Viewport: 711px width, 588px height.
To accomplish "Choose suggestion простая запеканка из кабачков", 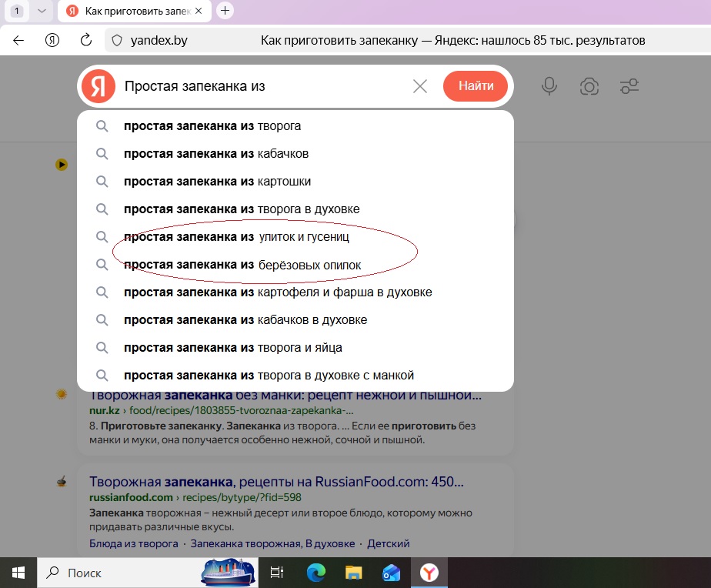I will pos(216,154).
